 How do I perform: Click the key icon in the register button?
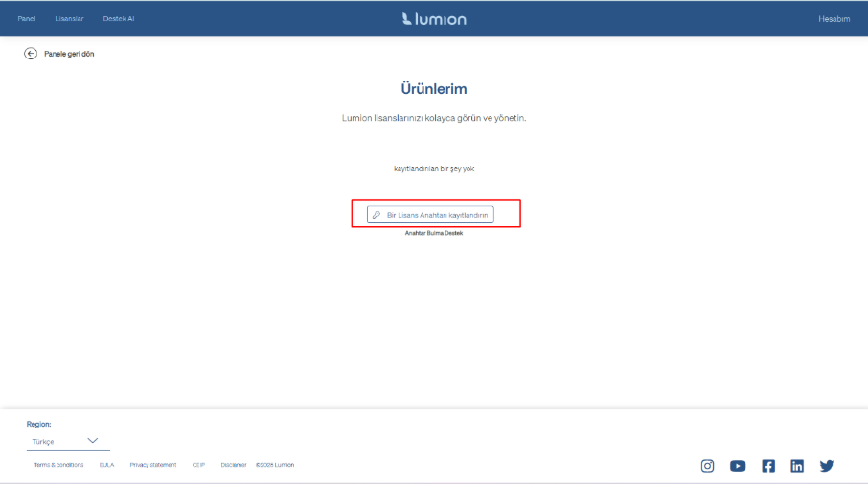coord(377,216)
